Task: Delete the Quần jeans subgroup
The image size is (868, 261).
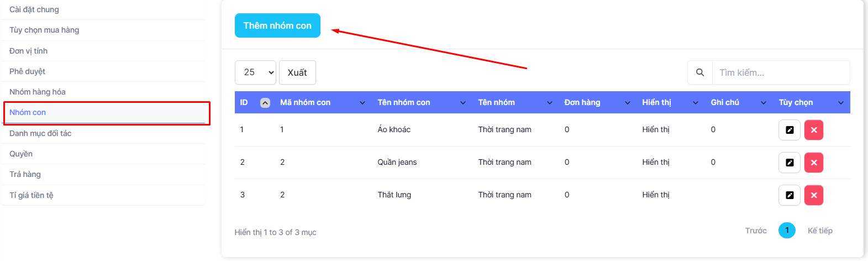Action: pos(813,163)
